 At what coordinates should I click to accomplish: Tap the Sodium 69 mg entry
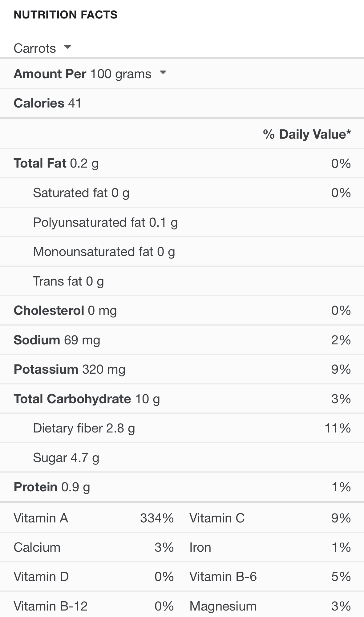(57, 340)
